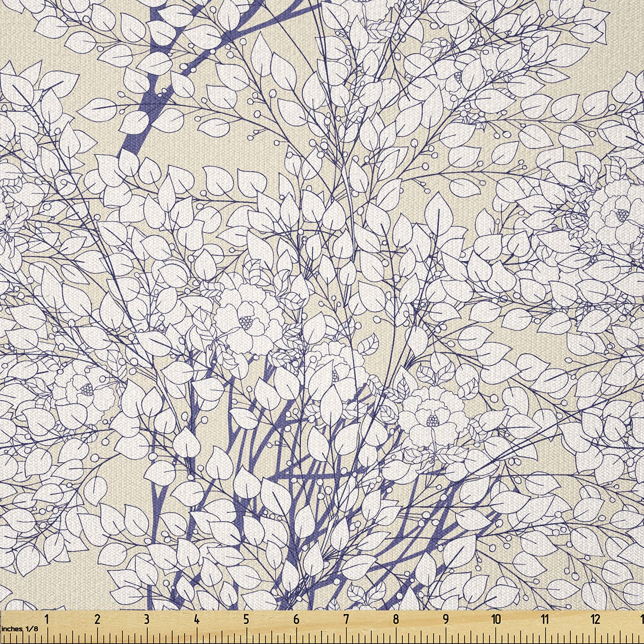Select the number 11 on the ruler
Viewport: 644px width, 644px height.
(545, 619)
